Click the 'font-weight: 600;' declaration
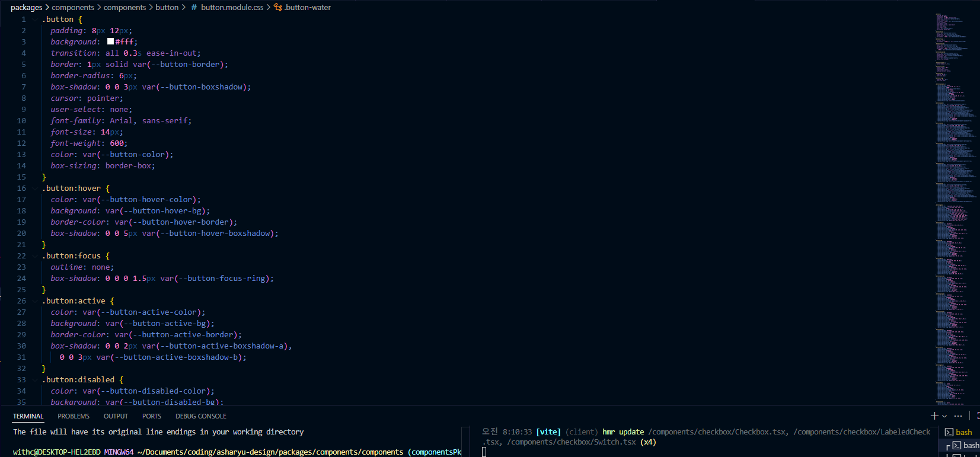 [89, 143]
